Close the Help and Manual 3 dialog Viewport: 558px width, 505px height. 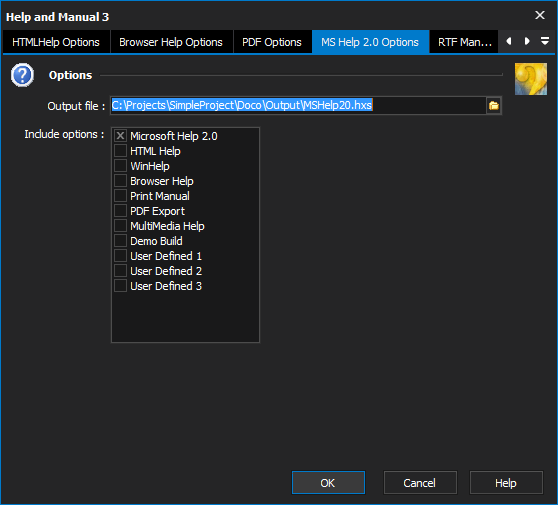click(540, 15)
